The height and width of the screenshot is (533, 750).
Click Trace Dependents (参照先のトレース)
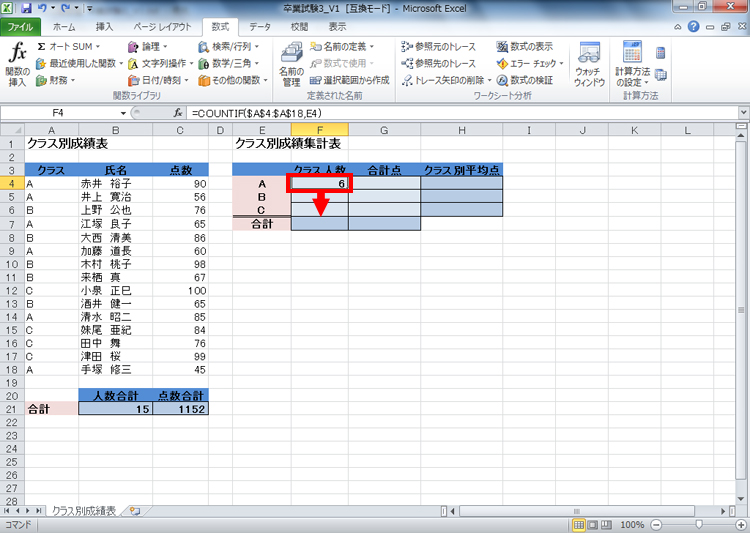point(438,63)
